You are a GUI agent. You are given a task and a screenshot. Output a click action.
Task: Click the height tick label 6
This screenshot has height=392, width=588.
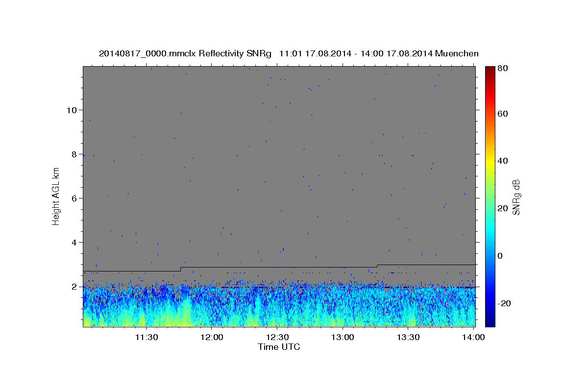pyautogui.click(x=74, y=198)
